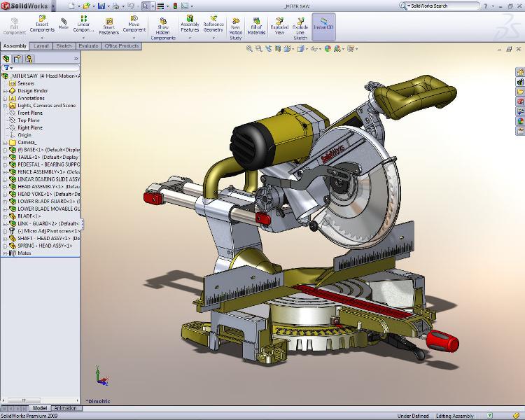This screenshot has height=420, width=525.
Task: Open the Assembly Features dropdown arrow
Action: pos(190,38)
